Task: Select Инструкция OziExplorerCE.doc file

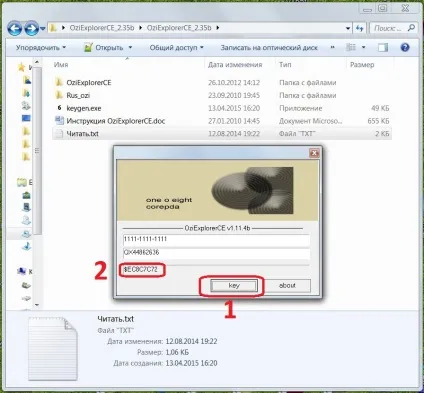Action: point(115,121)
